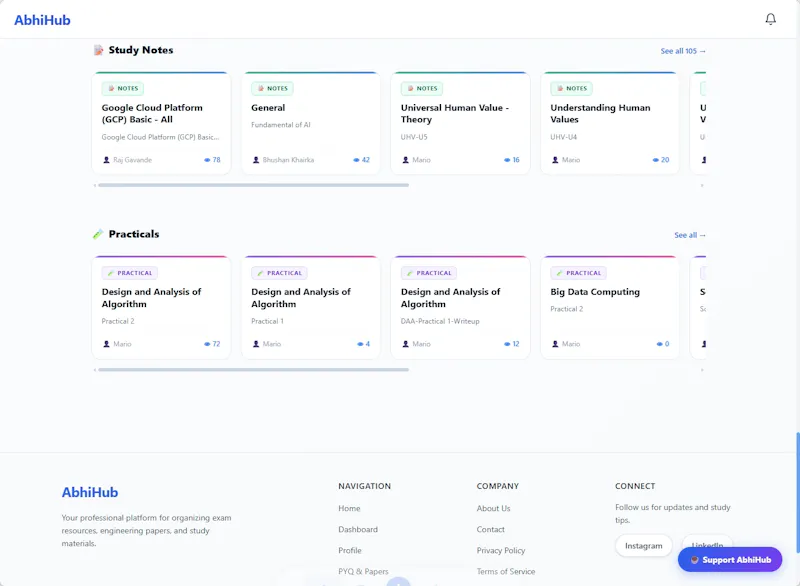Click the 16 views eye icon

point(507,160)
